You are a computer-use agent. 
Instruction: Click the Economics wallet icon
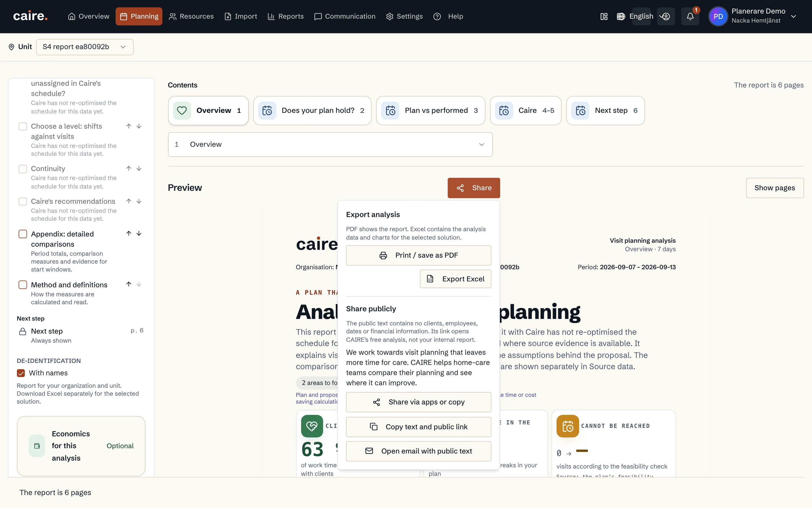pos(37,446)
